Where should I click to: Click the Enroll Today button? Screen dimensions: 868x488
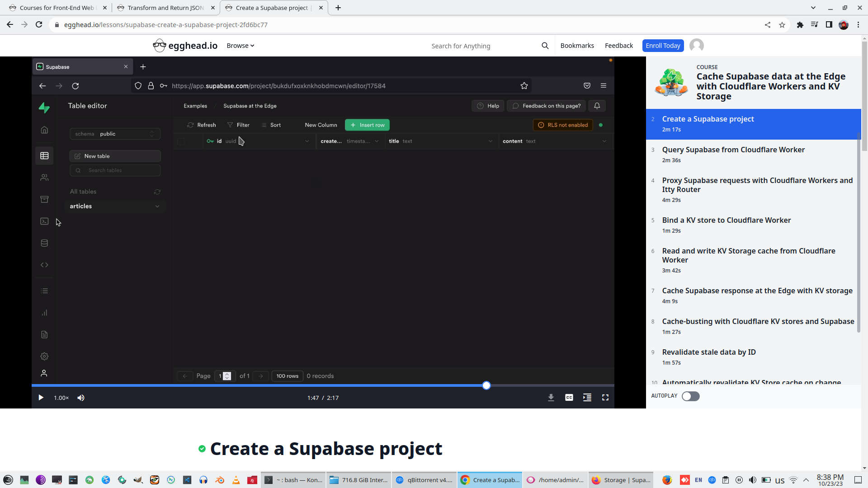click(663, 46)
